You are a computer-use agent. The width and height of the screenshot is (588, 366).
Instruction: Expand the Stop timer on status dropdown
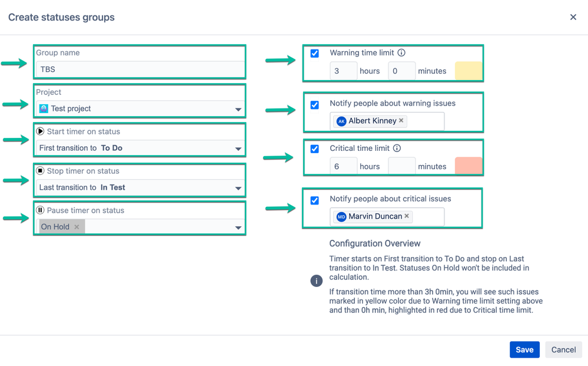(x=238, y=187)
